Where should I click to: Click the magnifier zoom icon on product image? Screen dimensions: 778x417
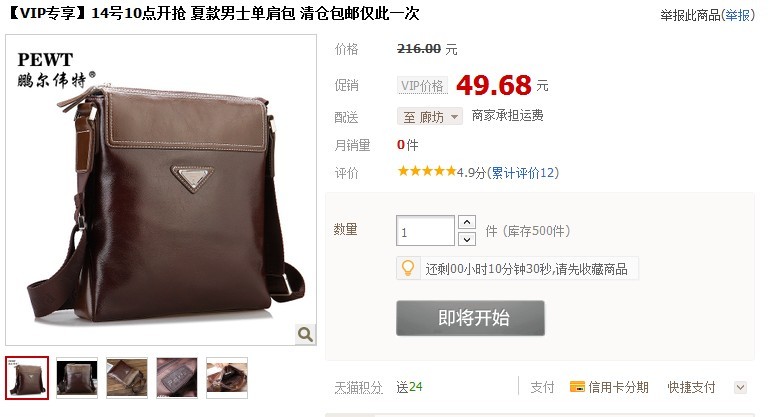click(x=305, y=334)
